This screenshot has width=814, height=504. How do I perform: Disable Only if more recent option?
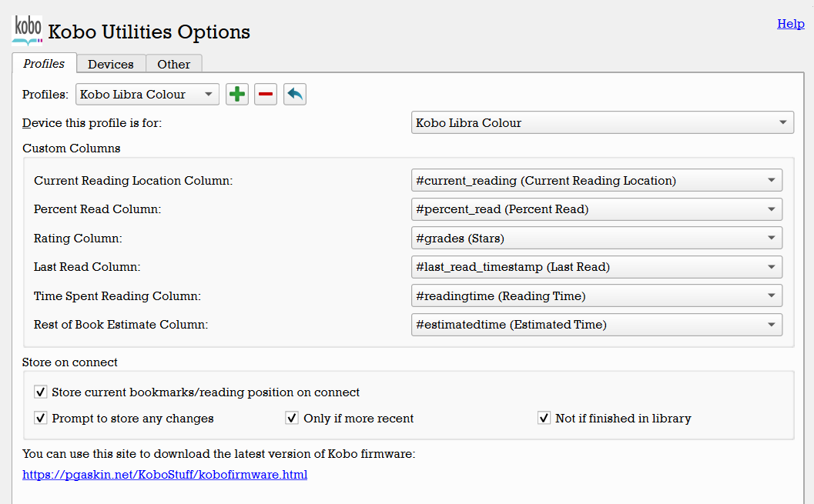pyautogui.click(x=293, y=419)
